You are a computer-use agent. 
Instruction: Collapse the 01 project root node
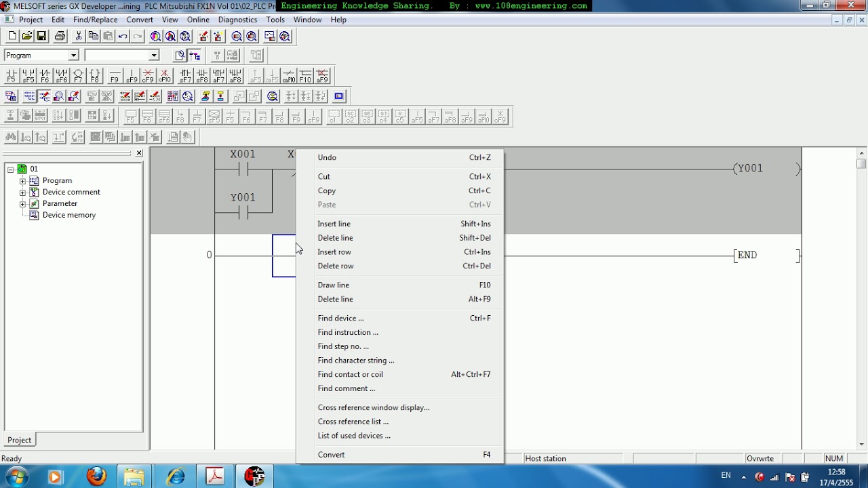click(x=11, y=169)
